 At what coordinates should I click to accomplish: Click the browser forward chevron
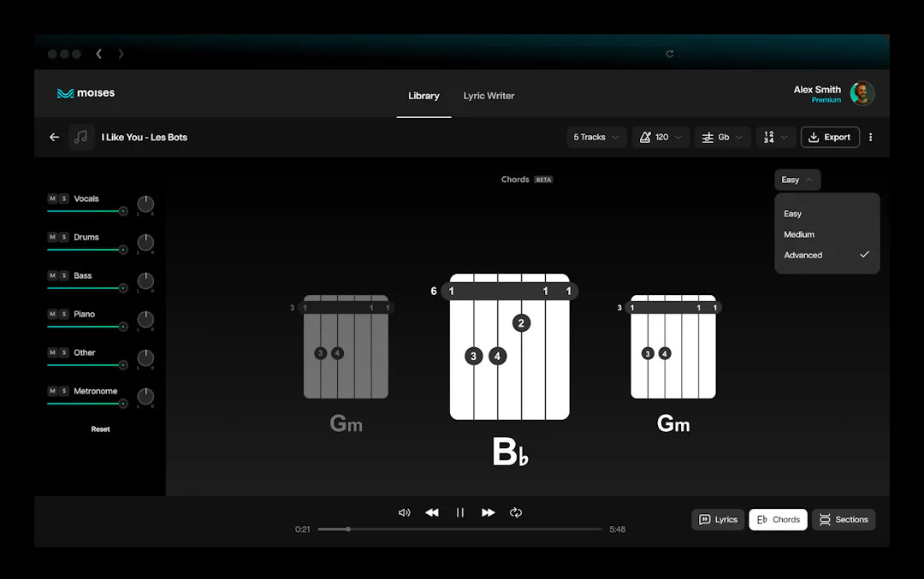[121, 54]
